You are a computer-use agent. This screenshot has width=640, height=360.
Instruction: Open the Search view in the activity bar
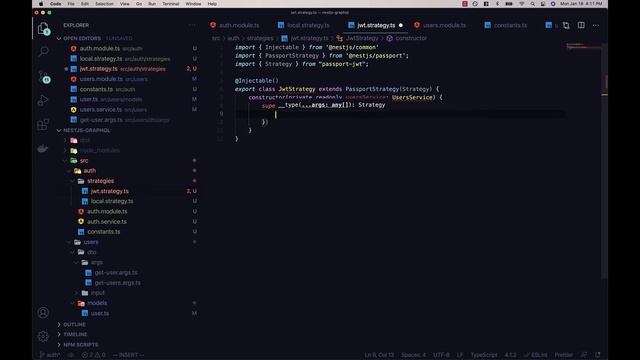[43, 51]
